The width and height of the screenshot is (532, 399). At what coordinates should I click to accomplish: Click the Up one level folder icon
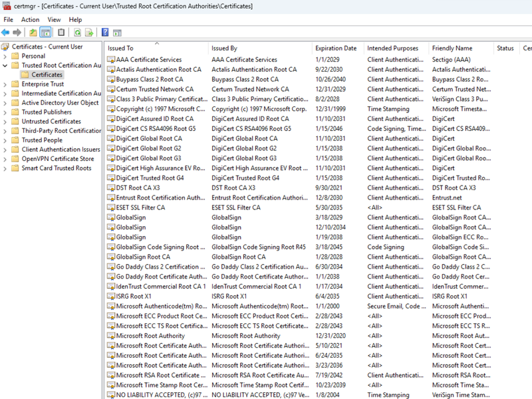point(33,33)
